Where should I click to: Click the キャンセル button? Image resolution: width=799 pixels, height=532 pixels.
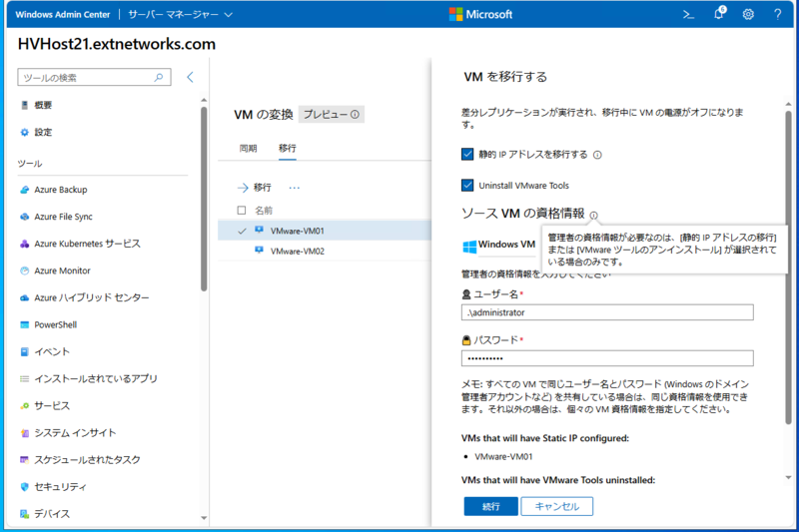[x=557, y=506]
